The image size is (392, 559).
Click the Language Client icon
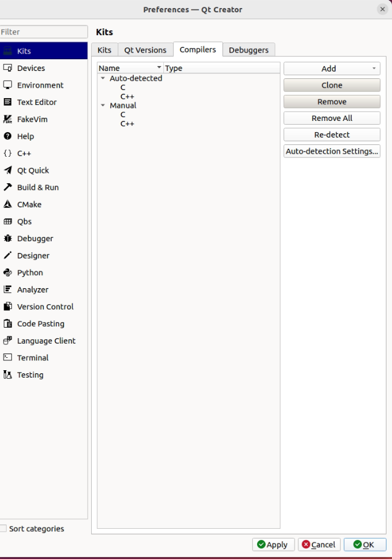[7, 341]
